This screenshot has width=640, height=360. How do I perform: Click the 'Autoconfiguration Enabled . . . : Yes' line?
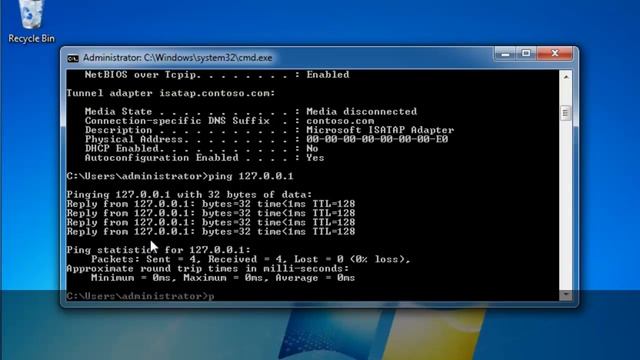tap(204, 158)
